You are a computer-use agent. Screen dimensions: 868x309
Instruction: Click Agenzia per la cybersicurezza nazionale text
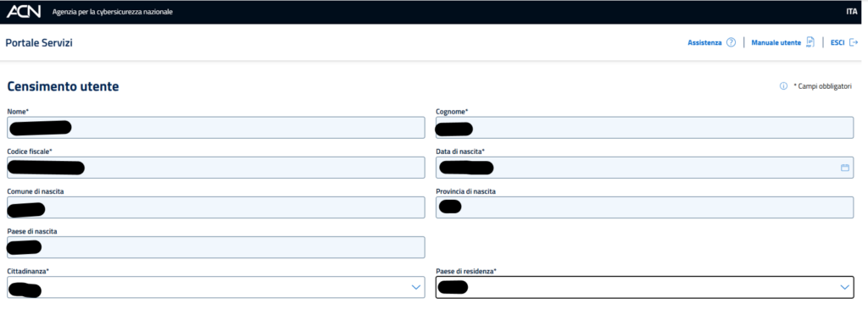113,12
